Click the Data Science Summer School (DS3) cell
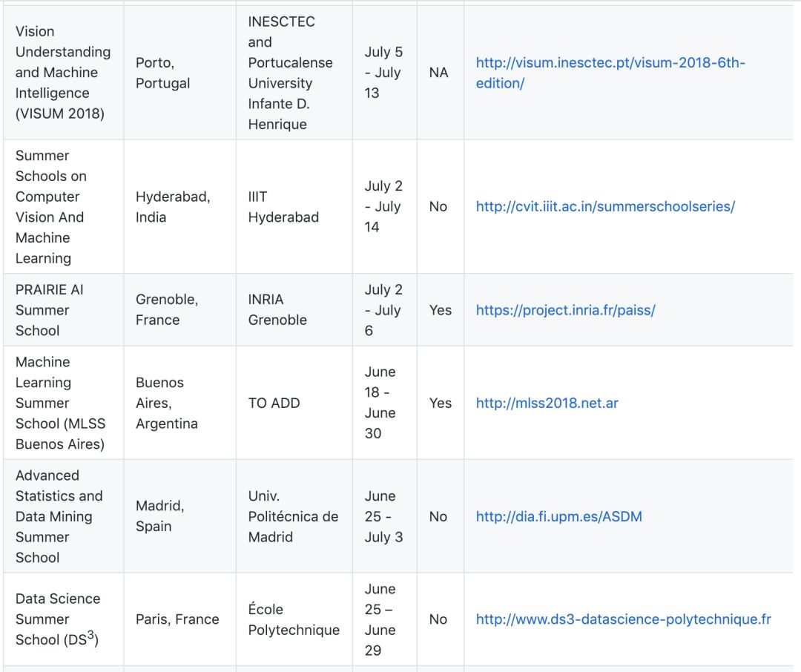 pyautogui.click(x=58, y=619)
